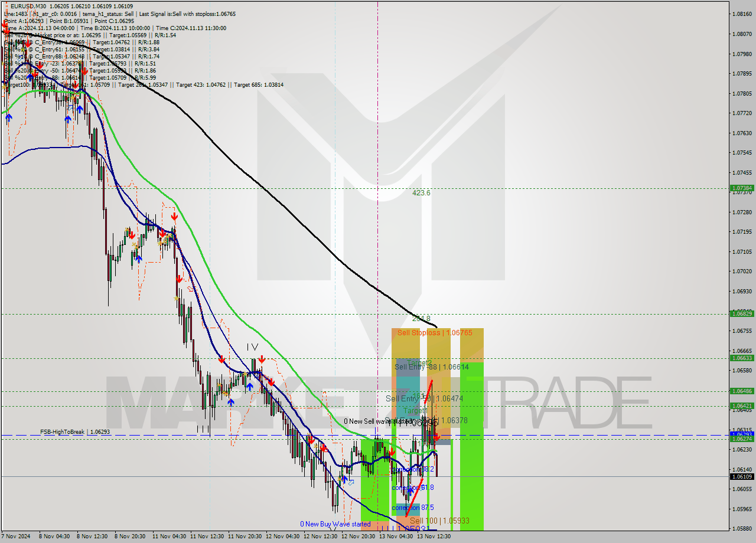This screenshot has height=543, width=756.
Task: Click the 1.08070 price axis value
Action: tap(742, 34)
